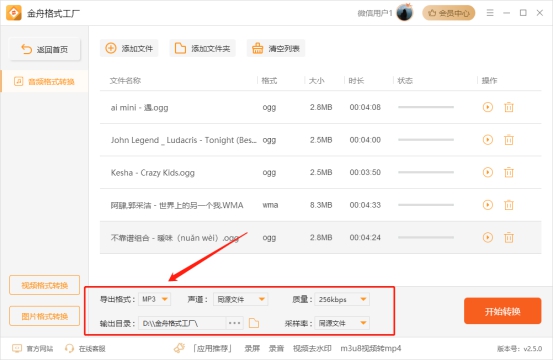Viewport: 554px width, 360px height.
Task: Start conversion with 开始转换
Action: pyautogui.click(x=502, y=311)
